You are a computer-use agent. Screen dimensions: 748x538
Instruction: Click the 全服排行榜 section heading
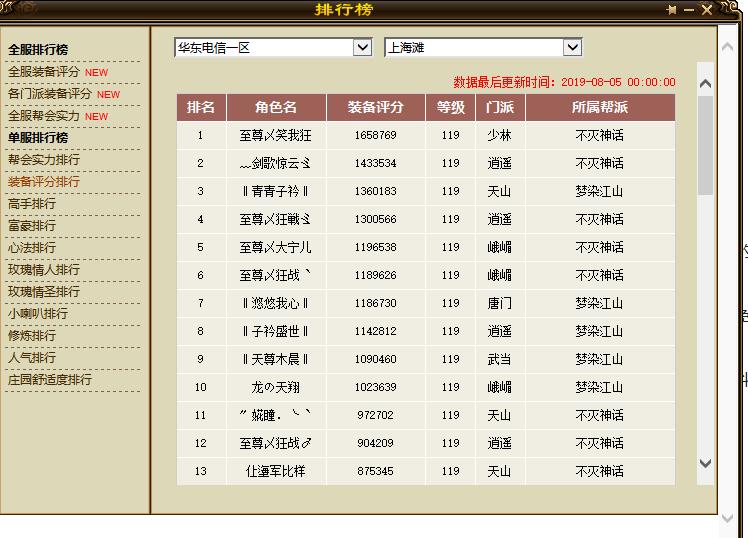point(38,49)
